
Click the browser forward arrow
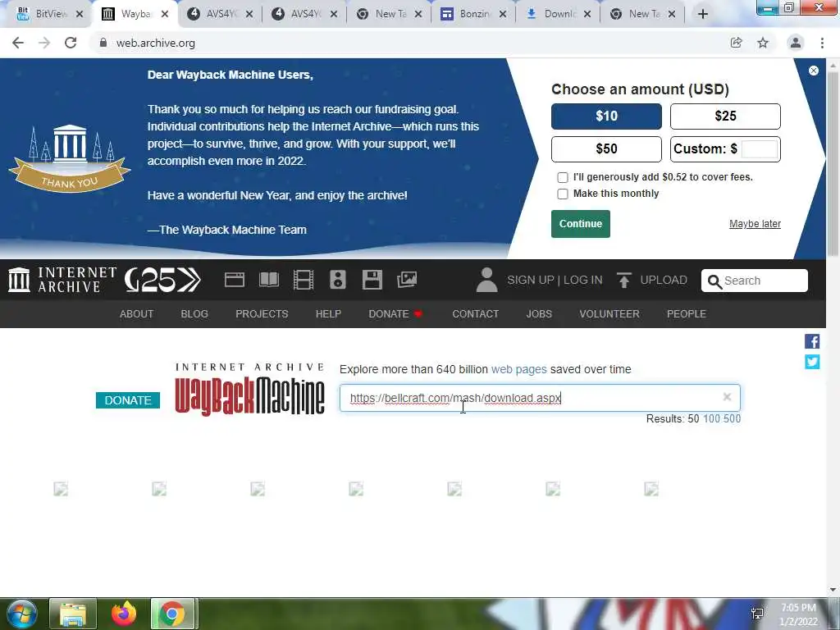[44, 43]
